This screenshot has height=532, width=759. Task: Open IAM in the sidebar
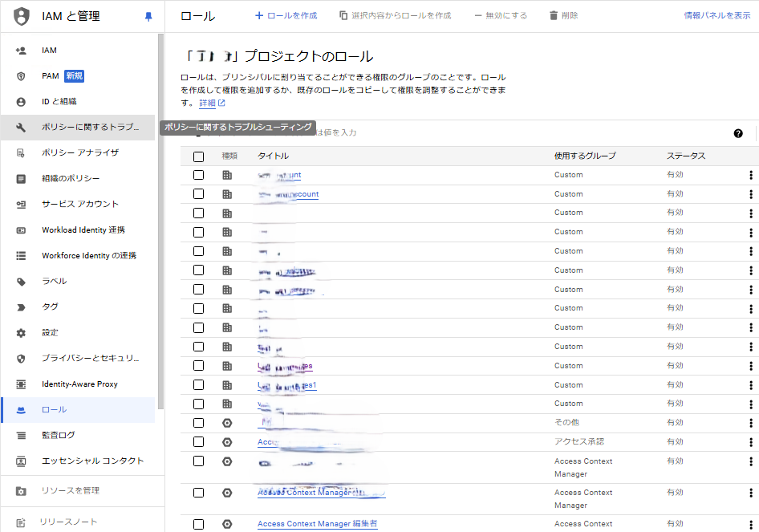coord(78,51)
